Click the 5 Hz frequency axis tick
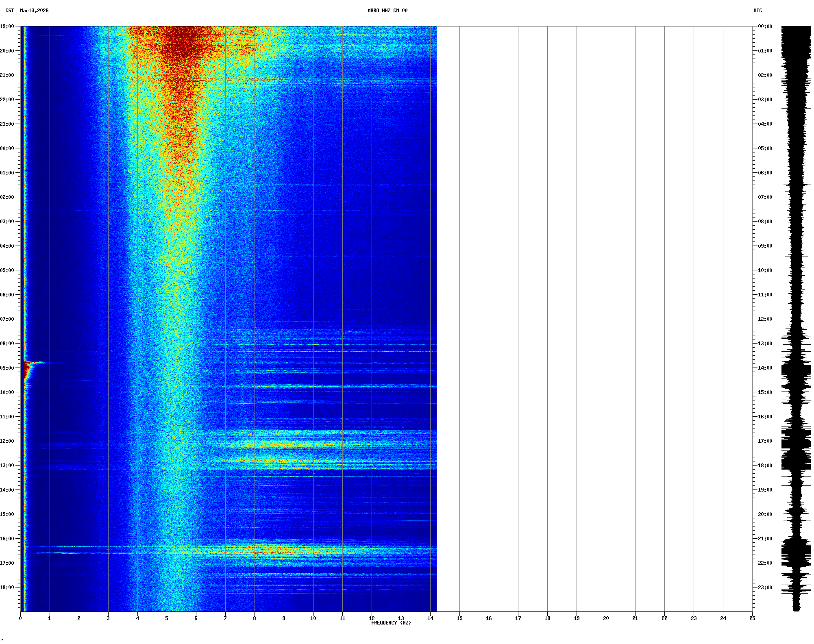 [x=167, y=618]
